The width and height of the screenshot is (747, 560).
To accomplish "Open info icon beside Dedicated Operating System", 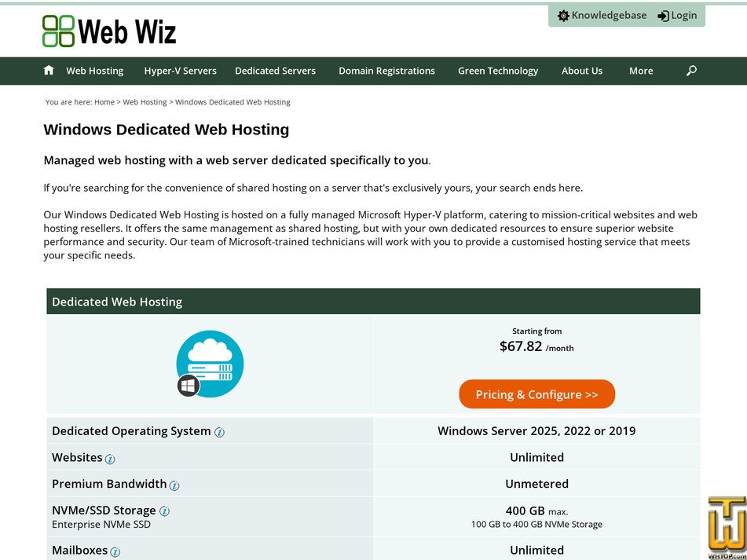I will (219, 432).
